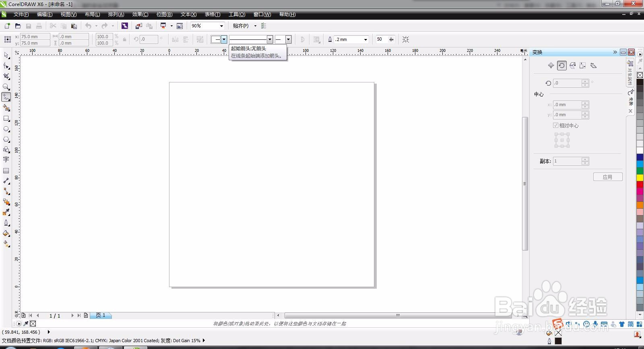This screenshot has height=349, width=644.
Task: Switch to Position tab in 变换 docker
Action: pyautogui.click(x=551, y=66)
